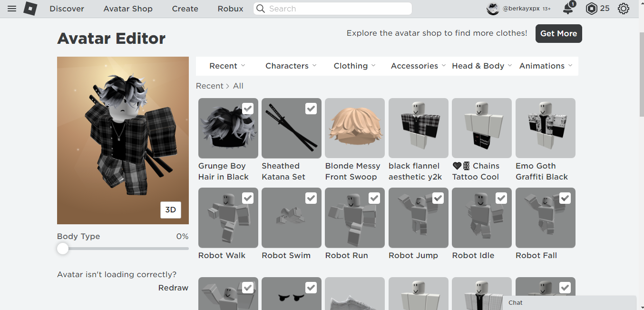Expand the Clothing dropdown

click(x=354, y=66)
